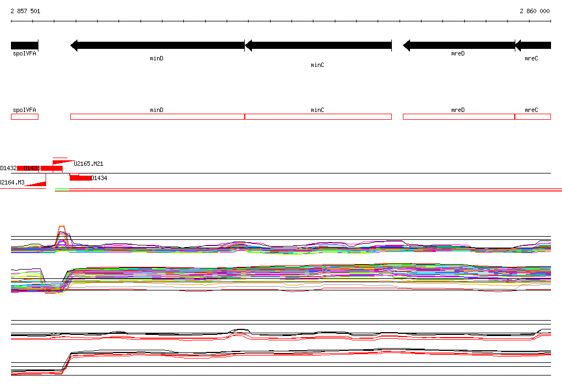The width and height of the screenshot is (562, 392).
Task: Click the black minC gene arrow
Action: pos(318,46)
